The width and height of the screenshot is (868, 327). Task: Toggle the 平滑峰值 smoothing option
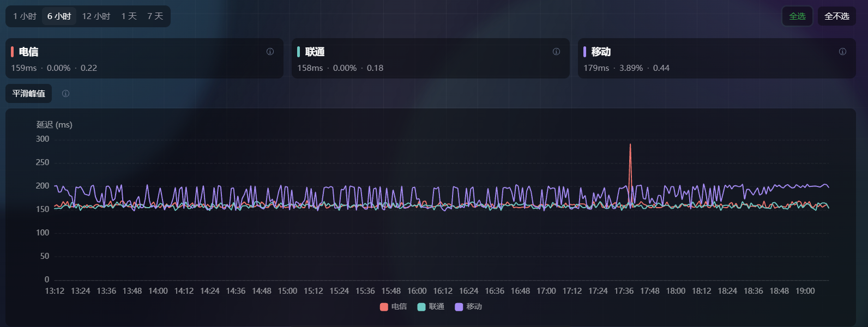point(29,94)
